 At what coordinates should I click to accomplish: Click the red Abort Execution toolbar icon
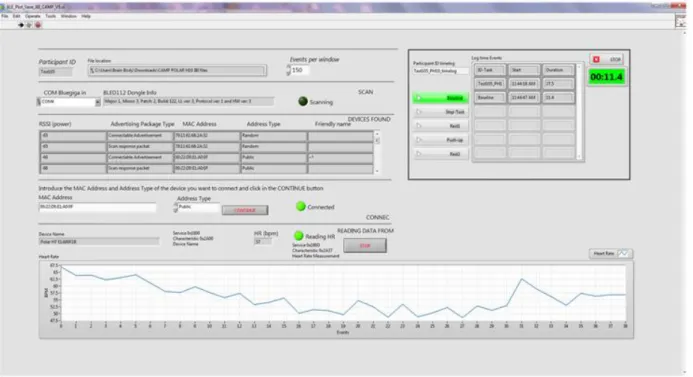[38, 25]
